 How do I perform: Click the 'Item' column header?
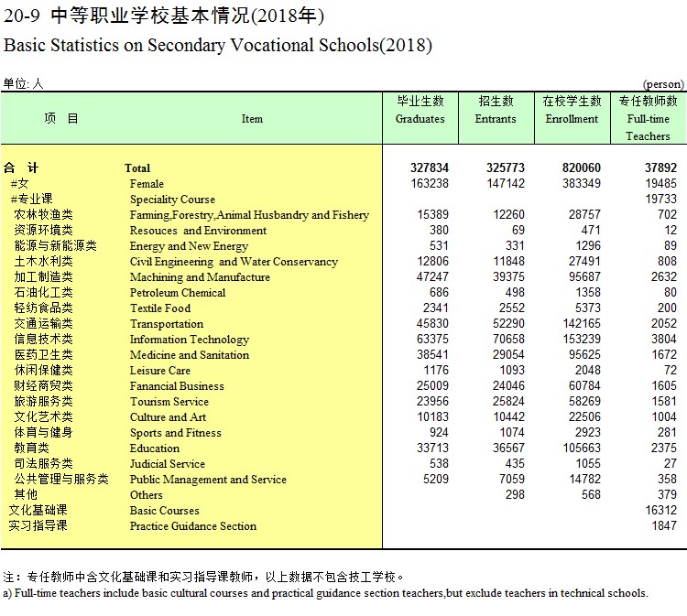tap(252, 119)
